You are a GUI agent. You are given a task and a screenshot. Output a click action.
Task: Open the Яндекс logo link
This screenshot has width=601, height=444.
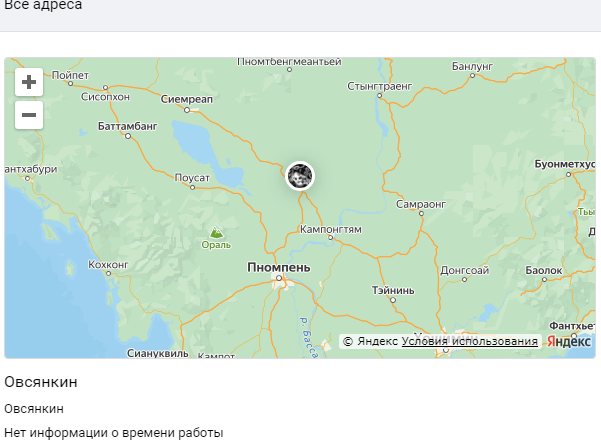[x=569, y=341]
